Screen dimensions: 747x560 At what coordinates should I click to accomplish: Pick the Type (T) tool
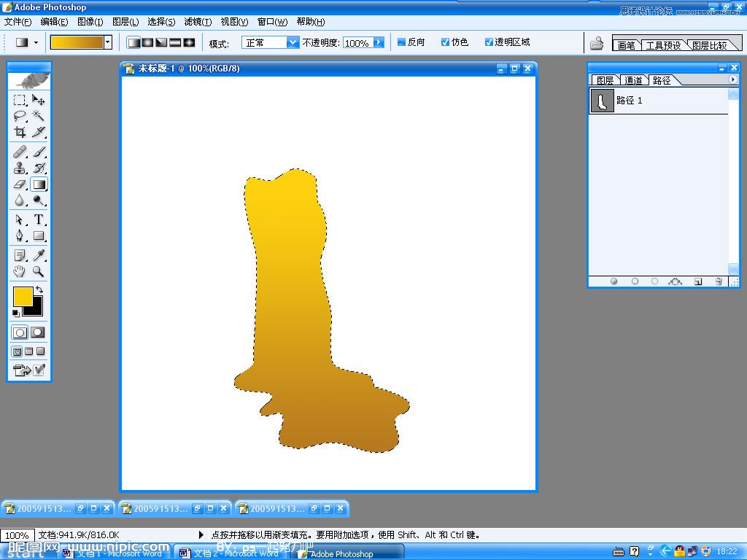click(39, 219)
